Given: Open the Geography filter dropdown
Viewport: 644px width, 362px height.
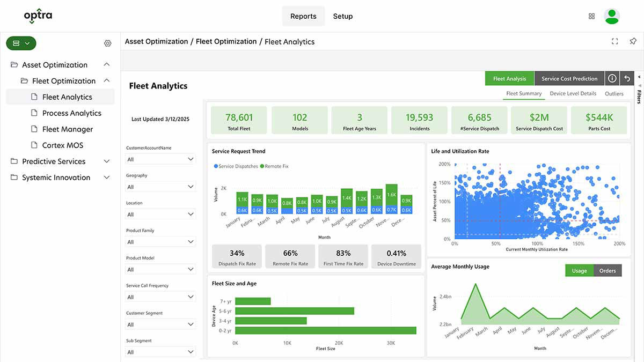Looking at the screenshot, I should [x=160, y=186].
